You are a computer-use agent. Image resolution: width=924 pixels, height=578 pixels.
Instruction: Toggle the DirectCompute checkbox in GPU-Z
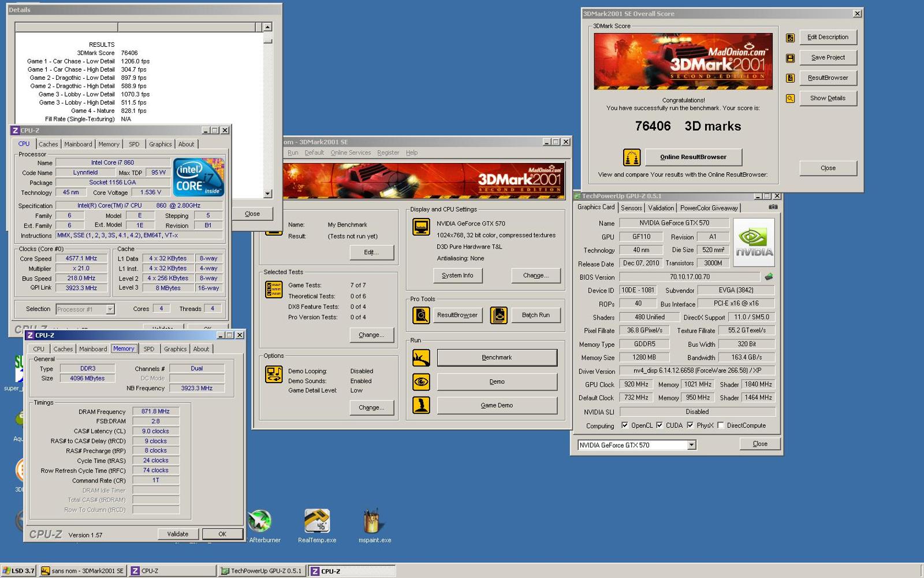pos(721,425)
